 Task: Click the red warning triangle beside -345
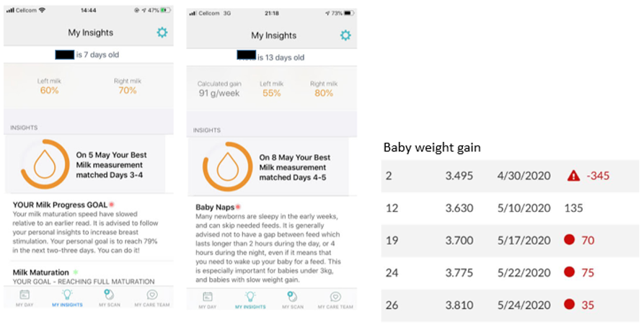click(x=573, y=176)
